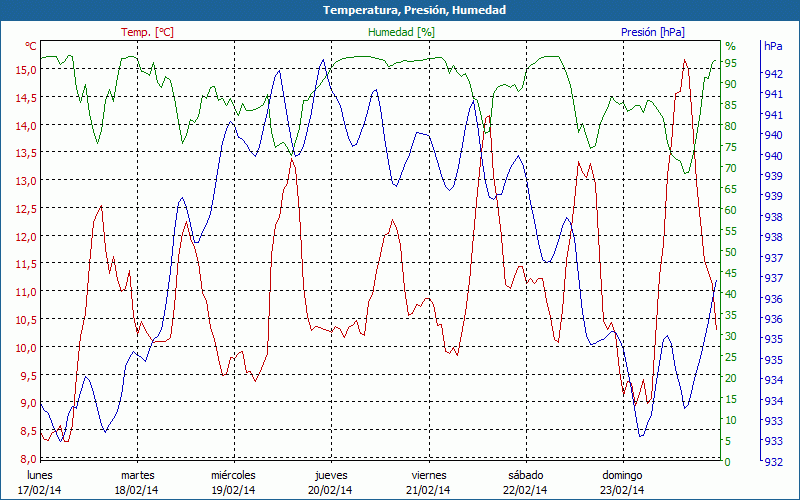The image size is (800, 500).
Task: Select the 'martes 18/02/14' date label
Action: tap(138, 482)
